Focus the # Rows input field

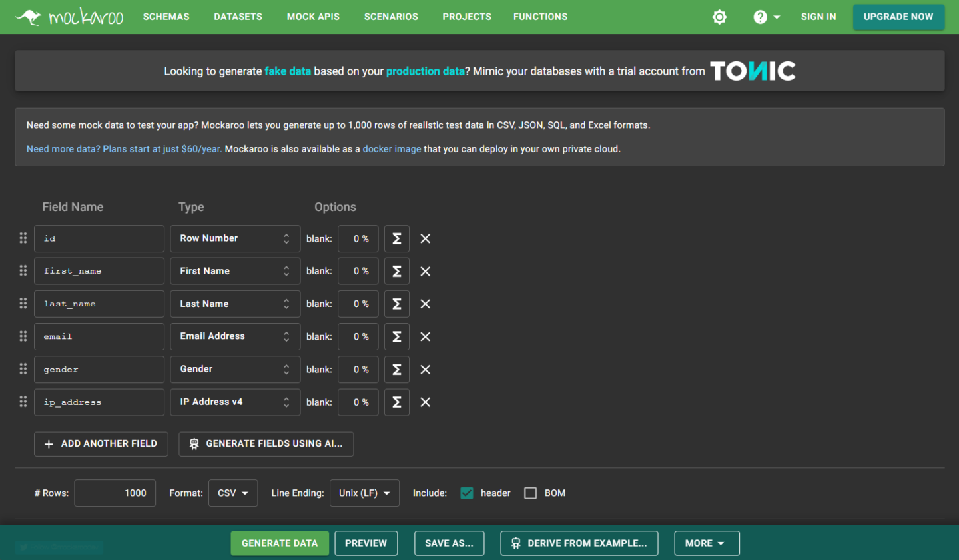point(115,493)
